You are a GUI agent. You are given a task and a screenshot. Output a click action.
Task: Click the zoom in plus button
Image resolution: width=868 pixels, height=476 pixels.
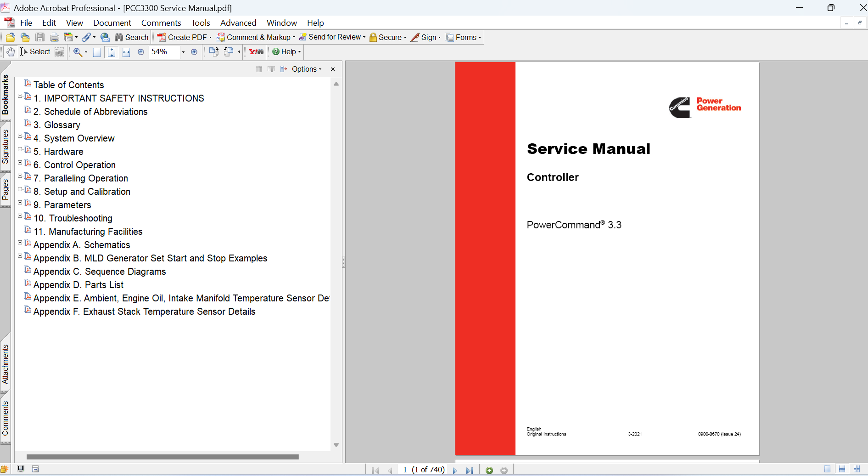[x=194, y=52]
